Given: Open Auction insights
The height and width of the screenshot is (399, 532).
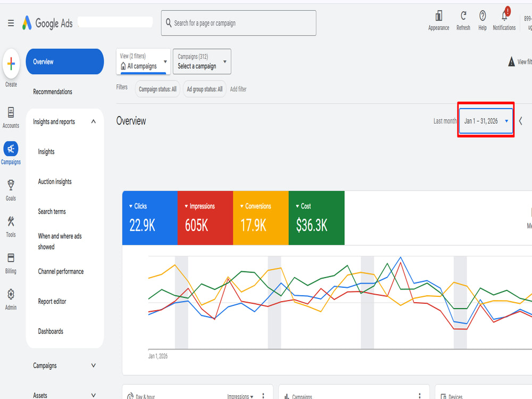Looking at the screenshot, I should tap(55, 181).
